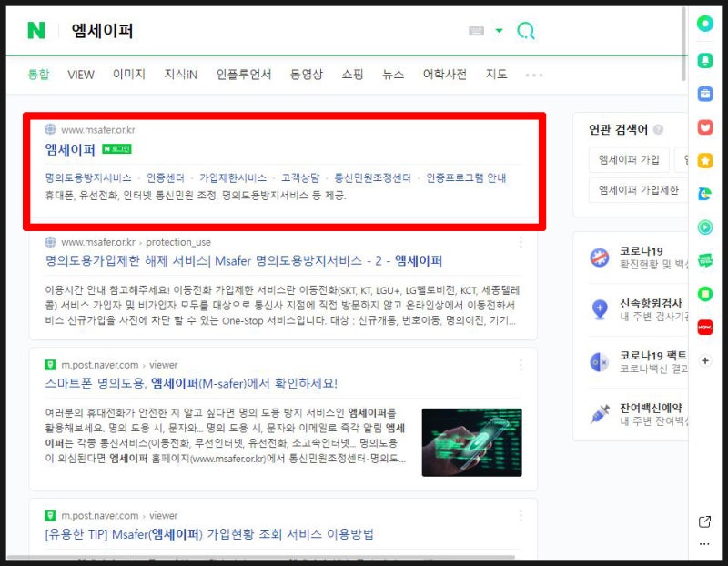Open the 엠세이퍼 main result title
The height and width of the screenshot is (566, 728).
click(70, 149)
